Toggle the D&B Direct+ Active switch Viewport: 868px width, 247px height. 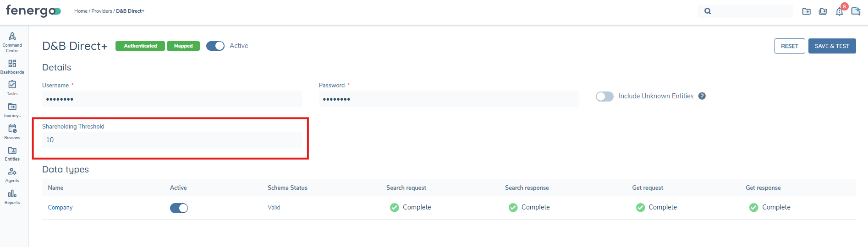pos(215,46)
